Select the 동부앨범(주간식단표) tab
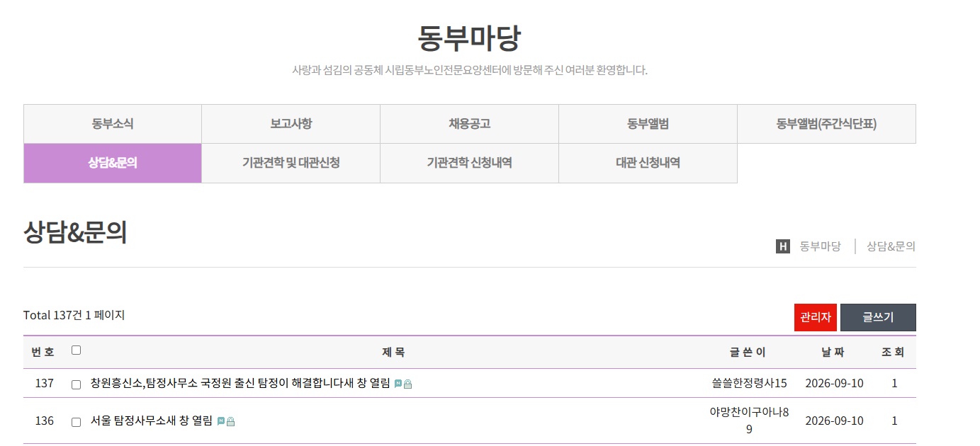Viewport: 980px width, 446px height. [x=827, y=124]
